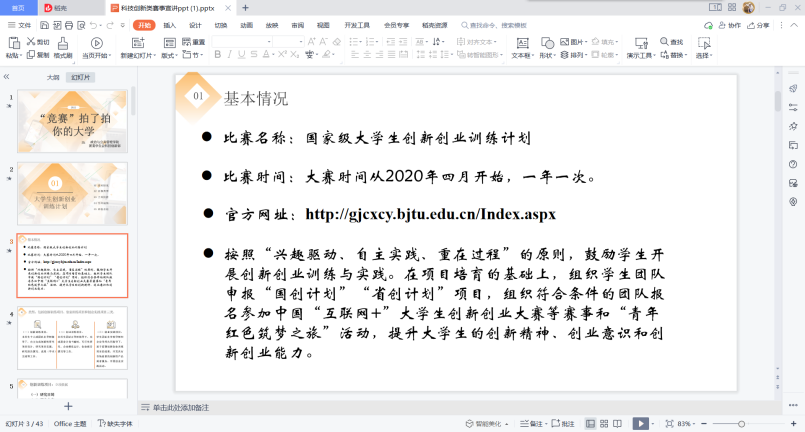Viewport: 805px width, 432px height.
Task: Switch to the Outline (大纲) pane tab
Action: click(53, 77)
